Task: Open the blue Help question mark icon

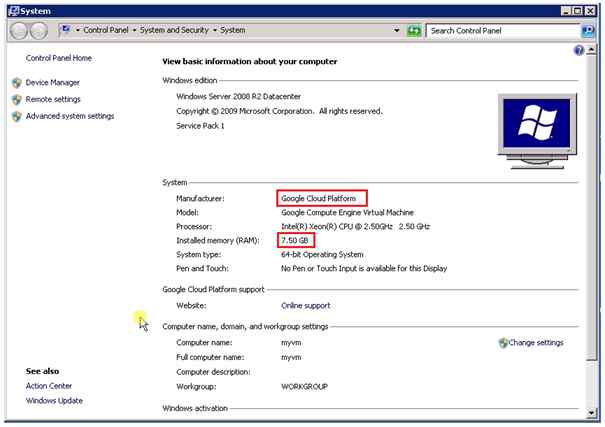Action: tap(579, 50)
